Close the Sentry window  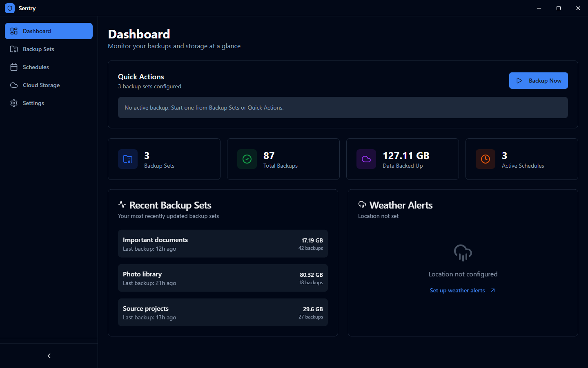578,8
